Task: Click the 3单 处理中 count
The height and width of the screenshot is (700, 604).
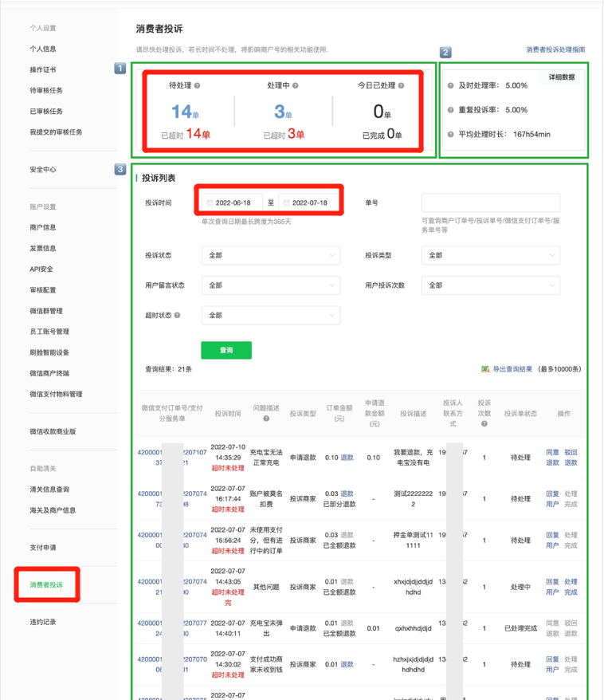Action: click(x=283, y=112)
